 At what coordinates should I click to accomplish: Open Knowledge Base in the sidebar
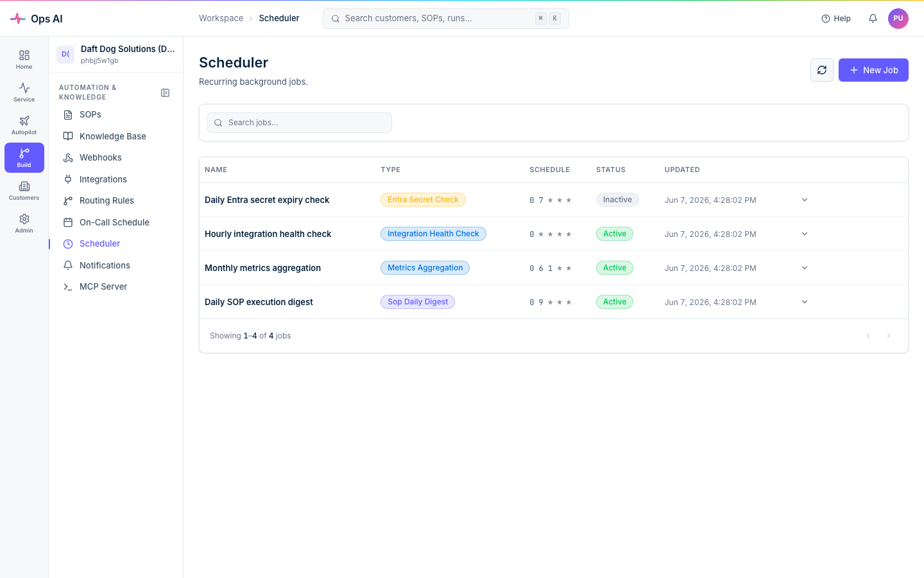[x=116, y=136]
